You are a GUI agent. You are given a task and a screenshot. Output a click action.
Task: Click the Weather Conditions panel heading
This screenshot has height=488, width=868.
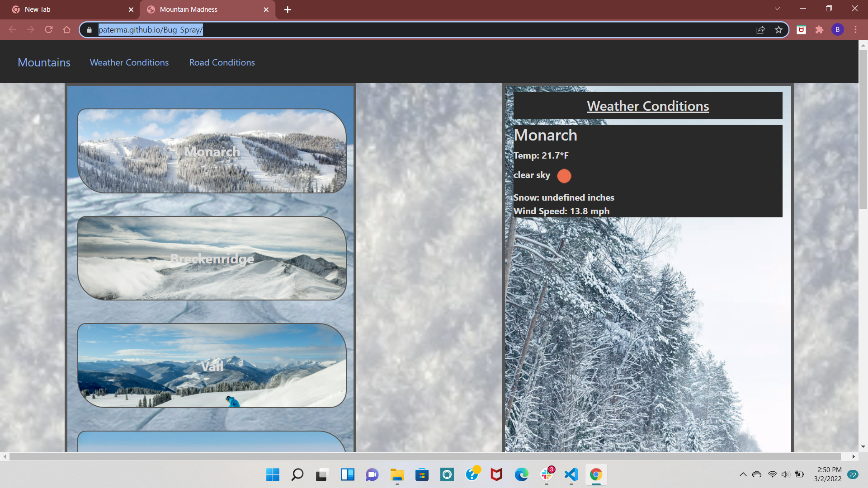648,106
